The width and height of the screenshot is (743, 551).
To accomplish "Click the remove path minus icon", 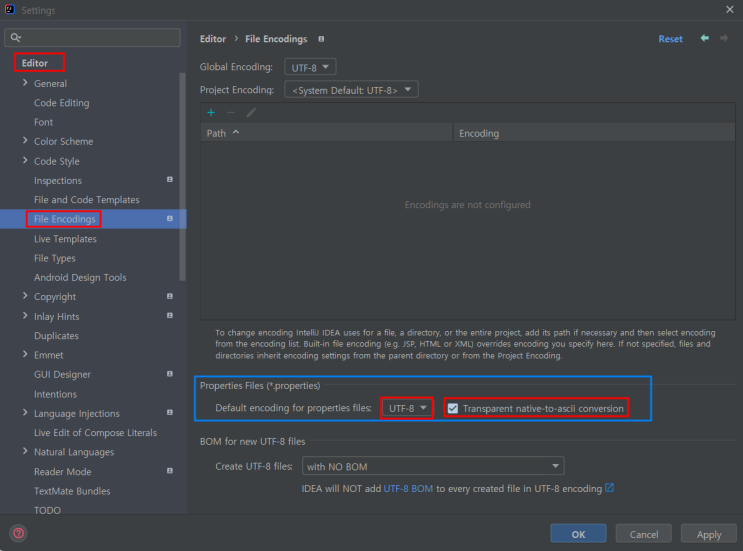I will [x=231, y=113].
